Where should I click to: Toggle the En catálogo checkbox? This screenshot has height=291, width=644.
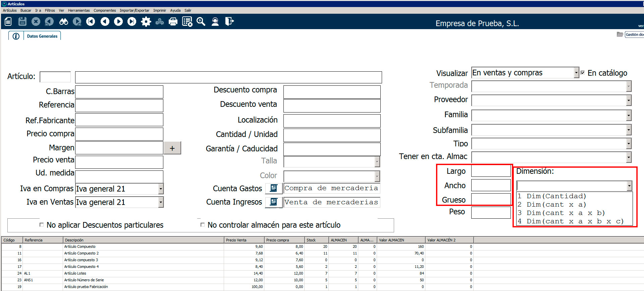pos(583,73)
